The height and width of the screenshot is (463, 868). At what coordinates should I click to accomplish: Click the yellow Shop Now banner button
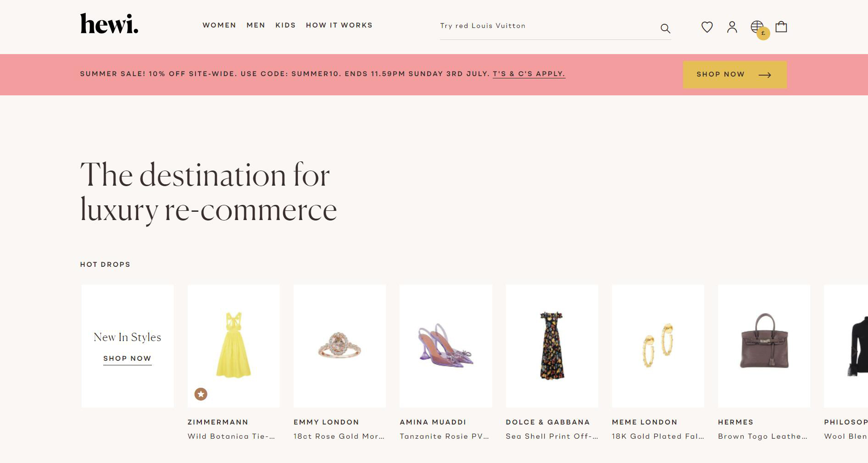734,74
